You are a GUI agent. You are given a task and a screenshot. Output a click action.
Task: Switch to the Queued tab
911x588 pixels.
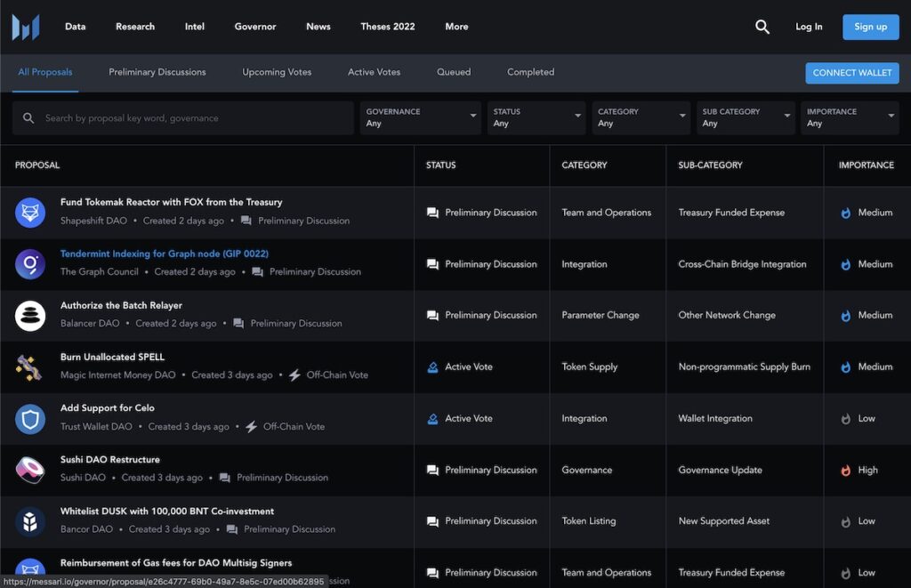coord(454,72)
